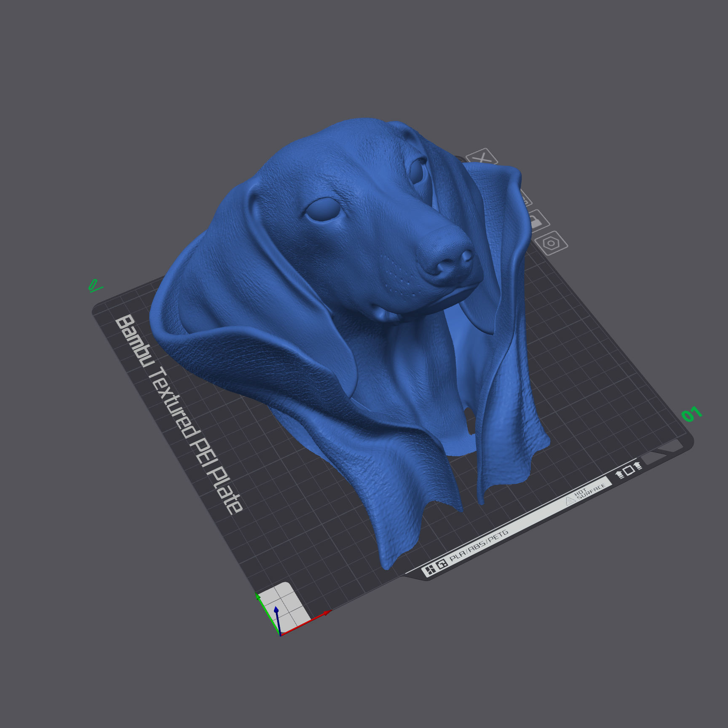Click the PLA/ABS/PETG plate label

pos(479,546)
